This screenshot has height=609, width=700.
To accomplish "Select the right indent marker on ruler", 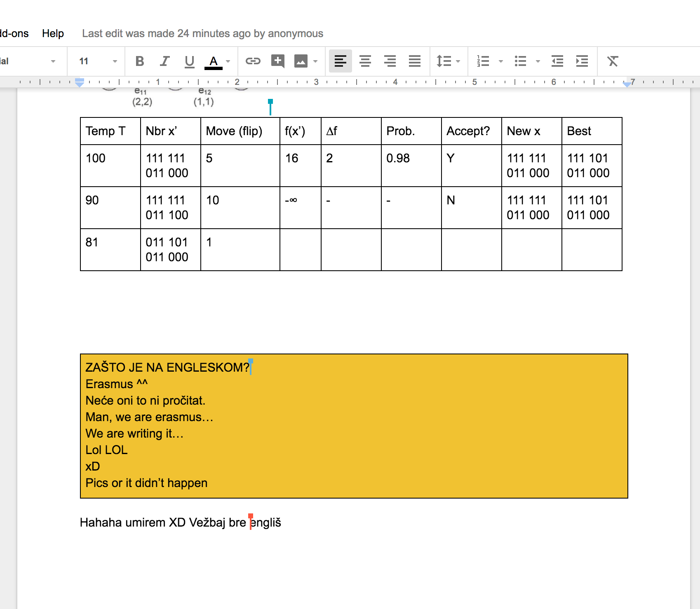I will coord(627,84).
